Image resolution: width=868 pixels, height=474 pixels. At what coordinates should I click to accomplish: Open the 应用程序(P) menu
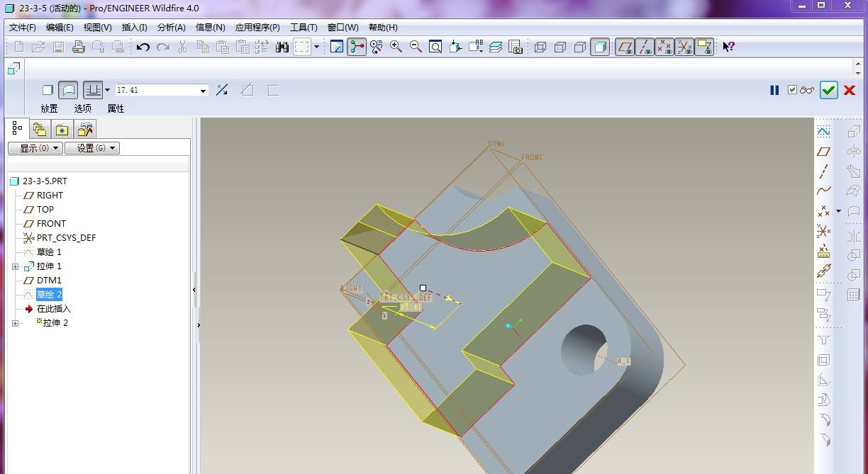pyautogui.click(x=257, y=27)
